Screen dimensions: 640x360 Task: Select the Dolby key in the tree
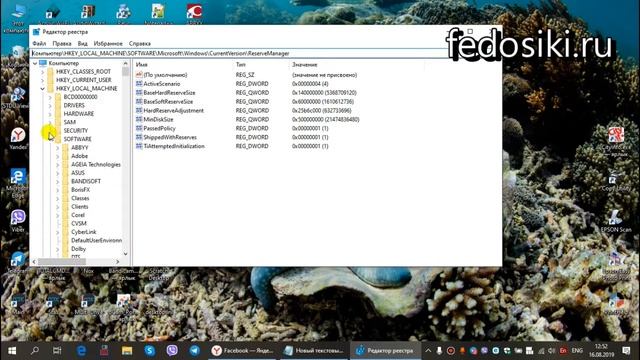(78, 249)
